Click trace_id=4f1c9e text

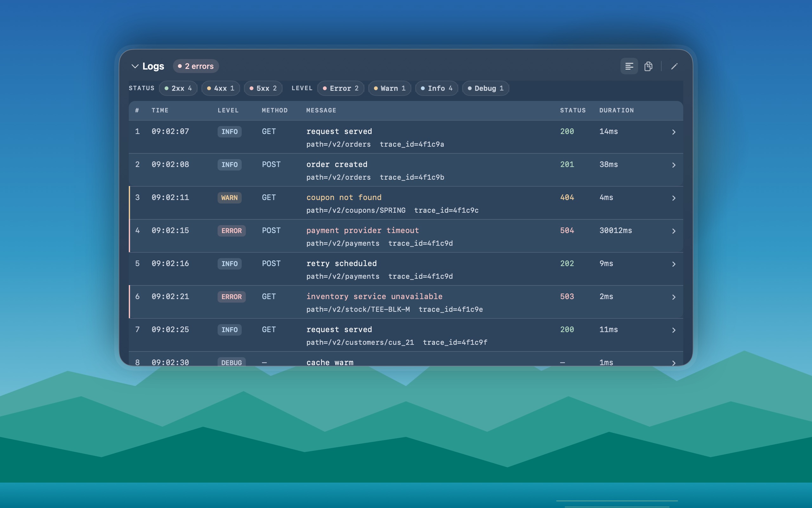pos(451,310)
